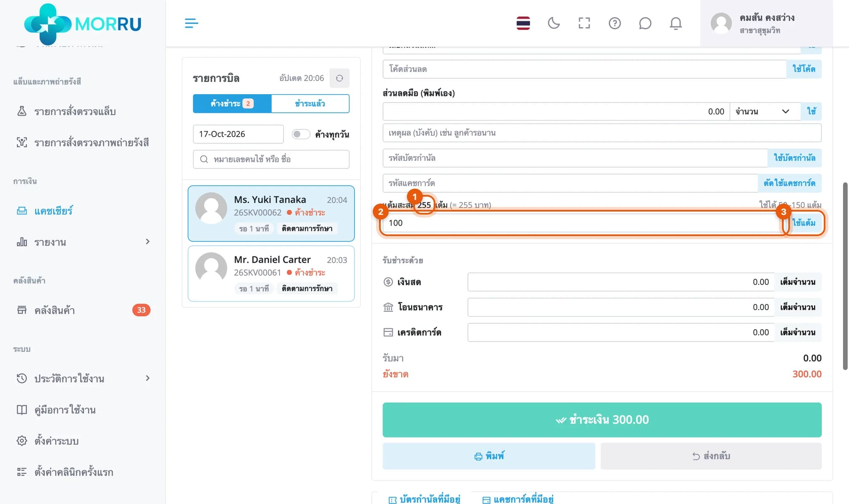Open the Thai flag language selector
Screen dimensions: 849x504
(x=523, y=23)
